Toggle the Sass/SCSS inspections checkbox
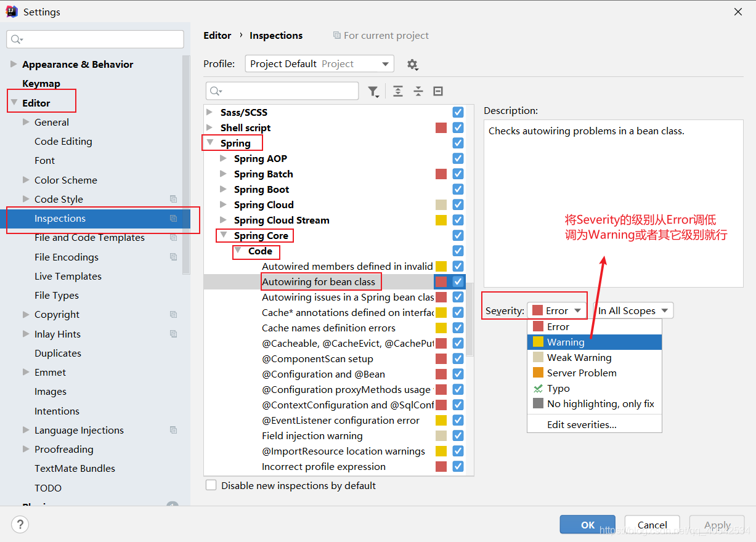The image size is (756, 542). tap(458, 112)
